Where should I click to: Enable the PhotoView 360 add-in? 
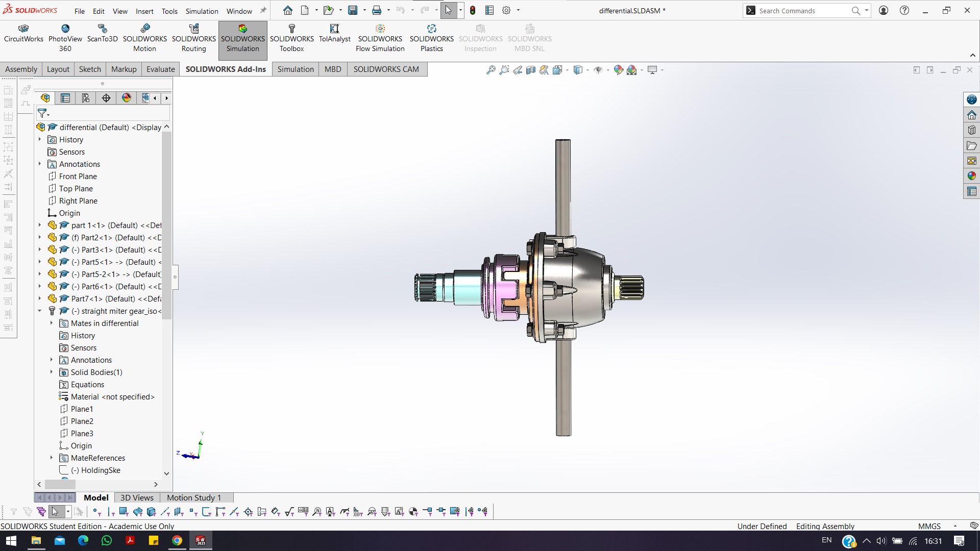65,38
